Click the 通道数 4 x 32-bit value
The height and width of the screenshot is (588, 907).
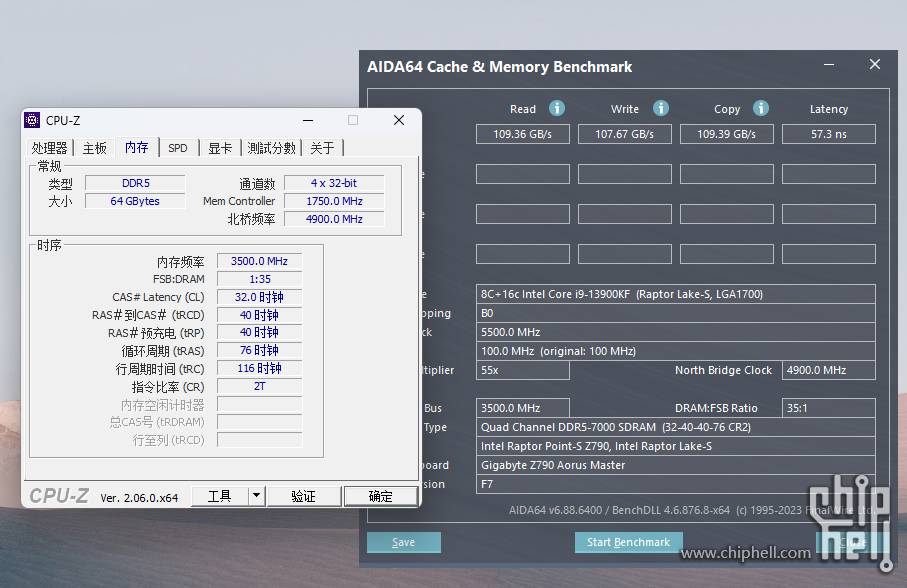click(334, 183)
